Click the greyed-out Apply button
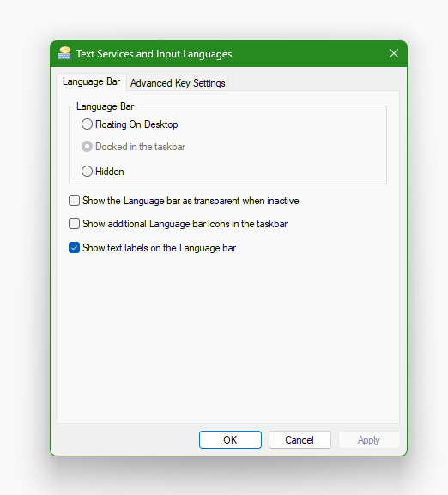 coord(369,440)
